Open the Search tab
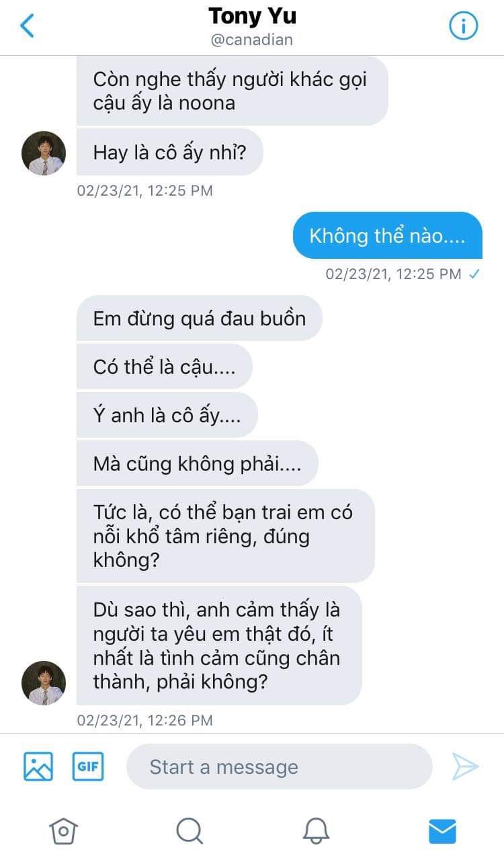This screenshot has width=504, height=866. coord(190,831)
